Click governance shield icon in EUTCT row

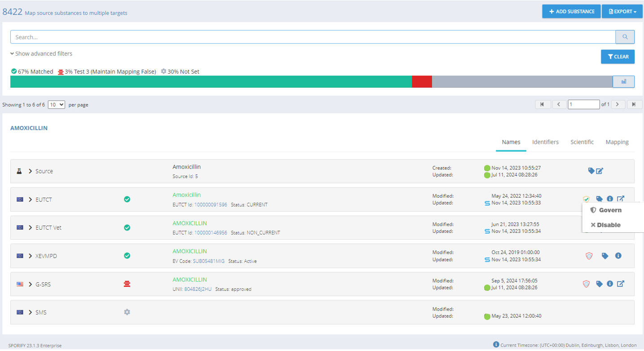tap(586, 199)
